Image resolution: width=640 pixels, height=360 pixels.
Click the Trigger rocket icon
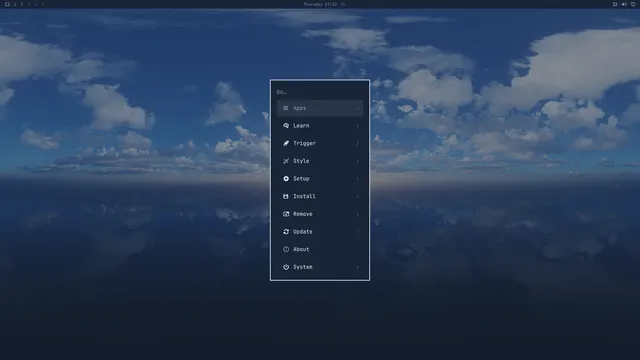[286, 143]
